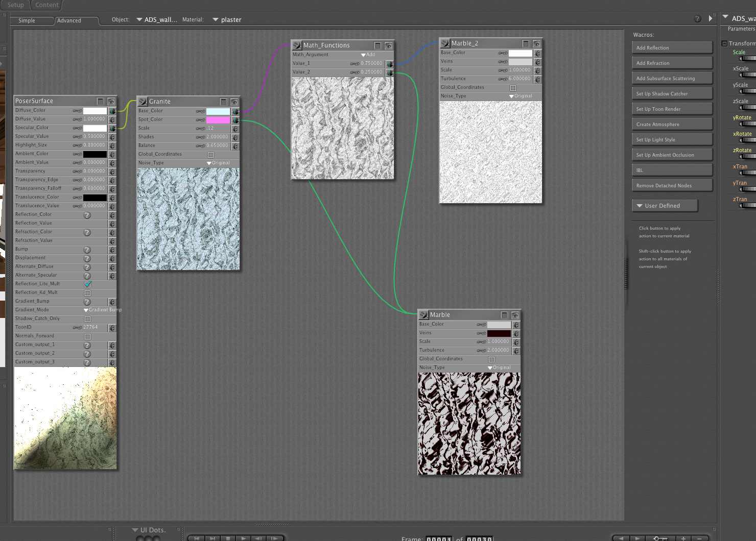Expand the User Defined wacros dropdown
Viewport: 756px width, 541px height.
coord(664,206)
